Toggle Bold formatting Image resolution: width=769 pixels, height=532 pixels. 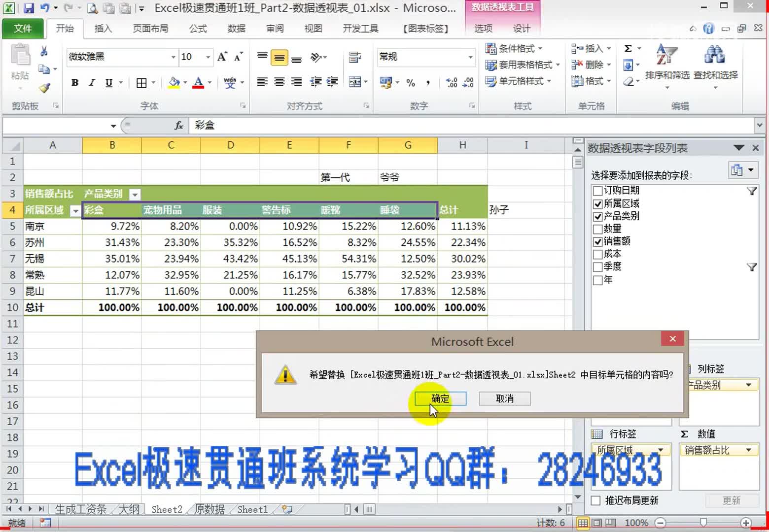pos(75,83)
